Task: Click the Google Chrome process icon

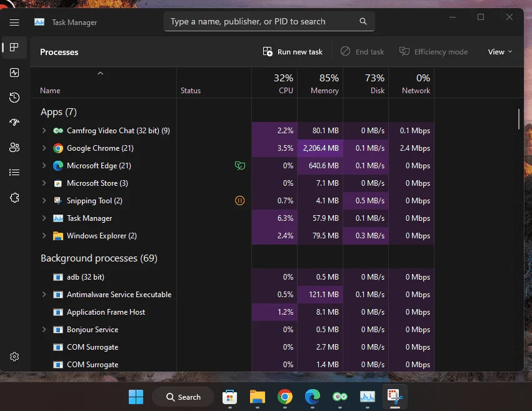Action: tap(58, 148)
